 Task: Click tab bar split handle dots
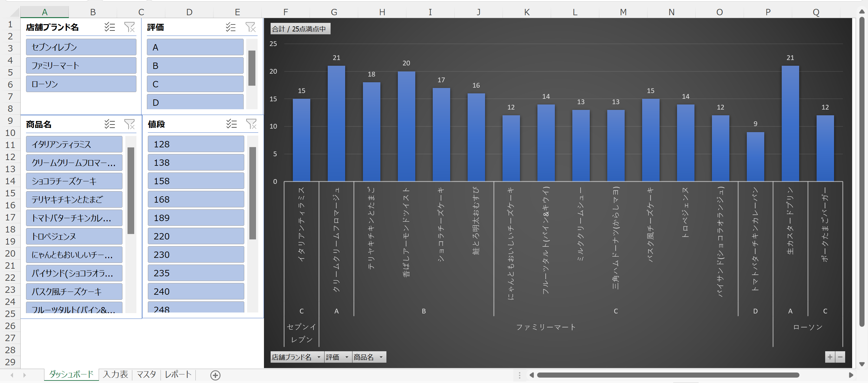519,375
